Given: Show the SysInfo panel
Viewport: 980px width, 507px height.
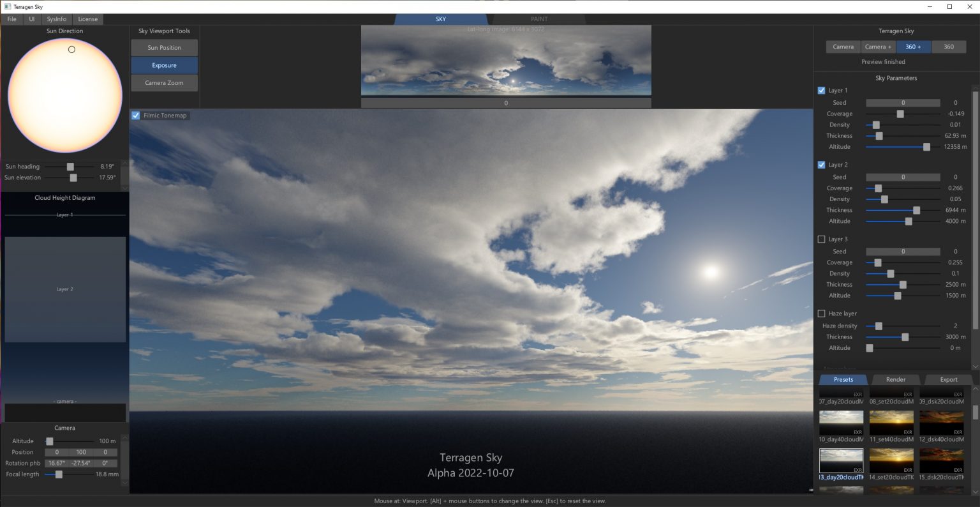Looking at the screenshot, I should 56,19.
